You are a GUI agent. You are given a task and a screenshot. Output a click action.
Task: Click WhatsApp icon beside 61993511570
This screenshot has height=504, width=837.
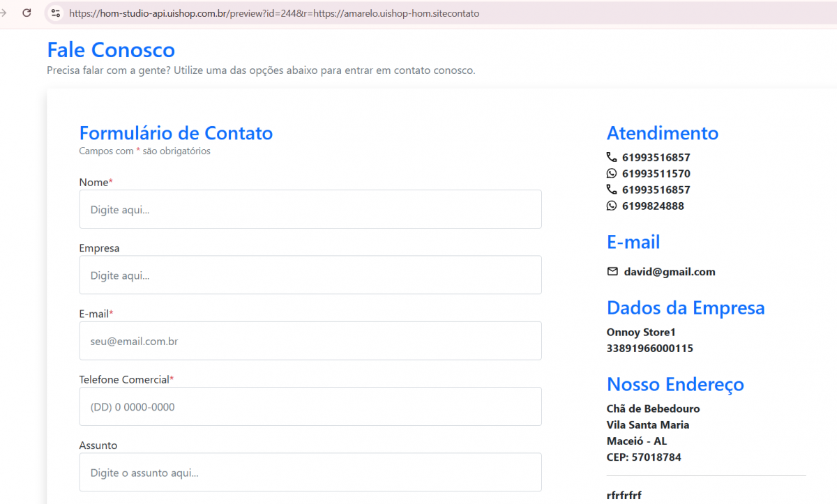point(612,174)
